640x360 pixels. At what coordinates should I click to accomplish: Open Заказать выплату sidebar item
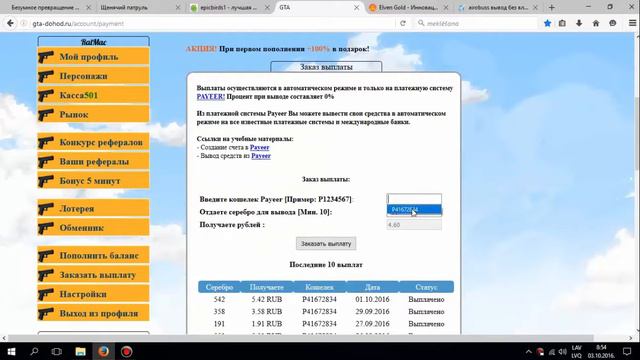pyautogui.click(x=93, y=274)
